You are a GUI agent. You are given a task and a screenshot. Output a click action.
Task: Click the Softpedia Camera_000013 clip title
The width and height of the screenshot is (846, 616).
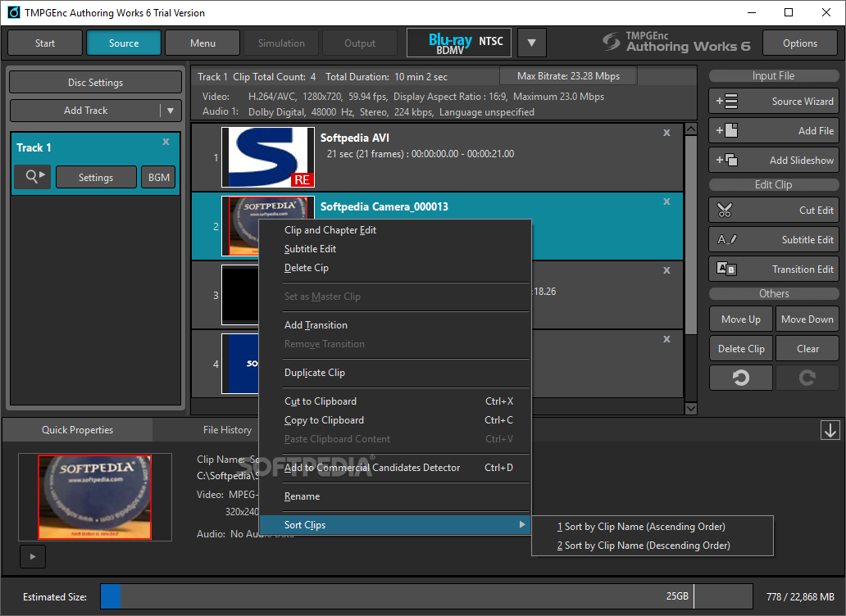384,206
